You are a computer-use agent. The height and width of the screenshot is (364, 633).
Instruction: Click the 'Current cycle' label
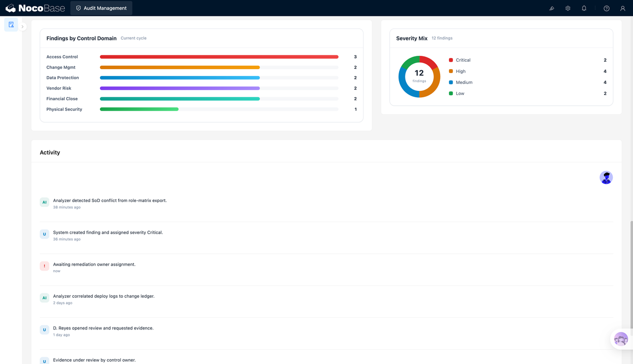134,38
